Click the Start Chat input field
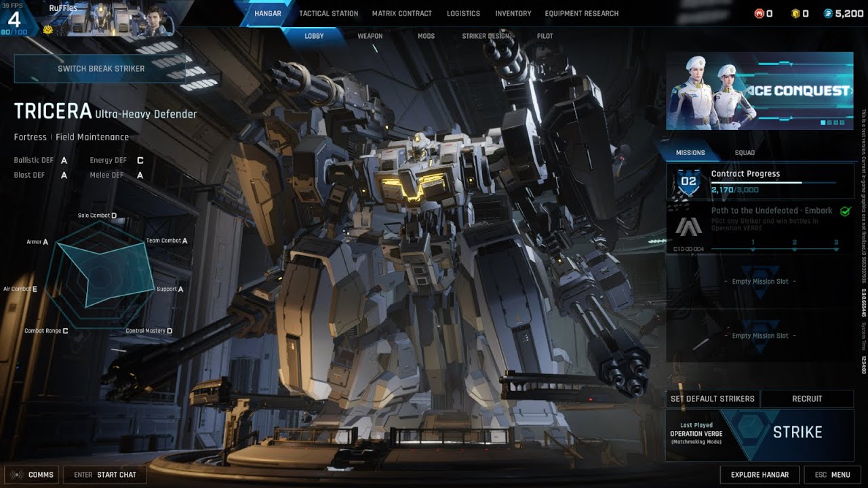This screenshot has width=868, height=488. 105,474
